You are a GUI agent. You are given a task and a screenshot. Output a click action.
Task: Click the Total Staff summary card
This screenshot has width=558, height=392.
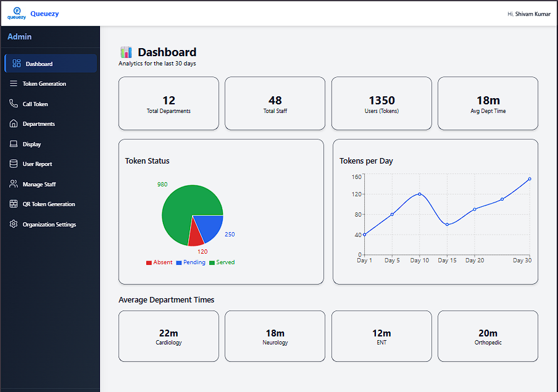click(275, 103)
